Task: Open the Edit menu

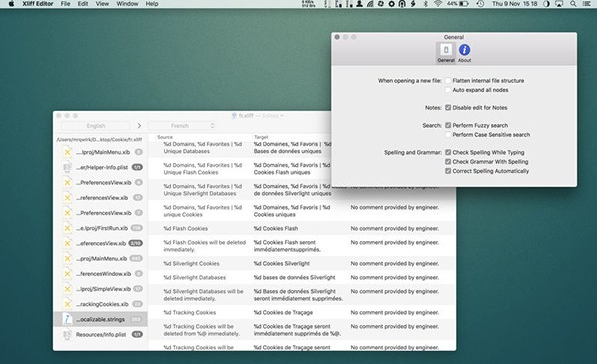Action: point(83,4)
